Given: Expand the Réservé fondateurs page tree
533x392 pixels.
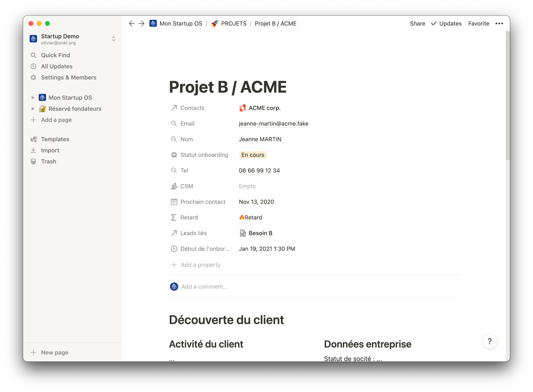Looking at the screenshot, I should (33, 109).
